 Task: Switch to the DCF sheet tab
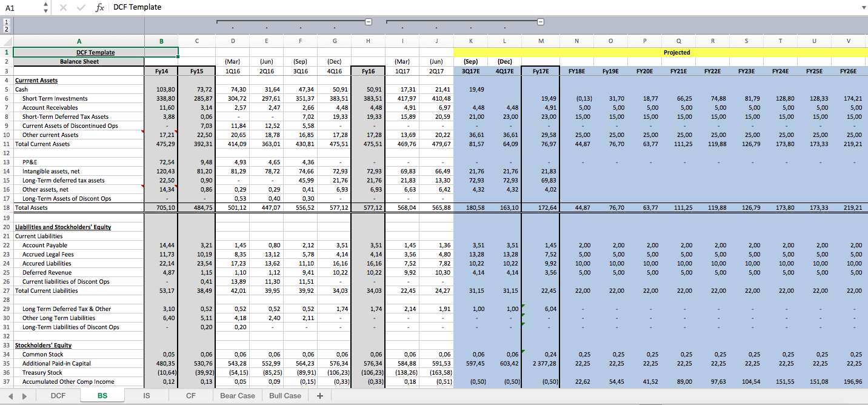pyautogui.click(x=58, y=396)
